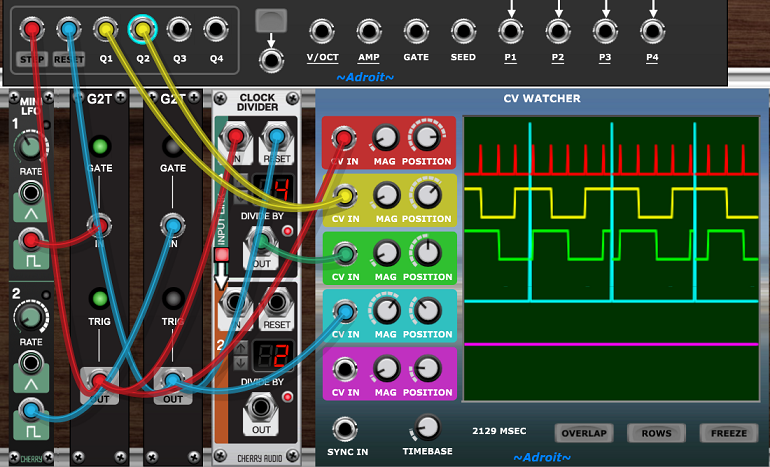This screenshot has width=770, height=467.
Task: Click the unlabeled jack below the arrow on top module
Action: point(271,60)
